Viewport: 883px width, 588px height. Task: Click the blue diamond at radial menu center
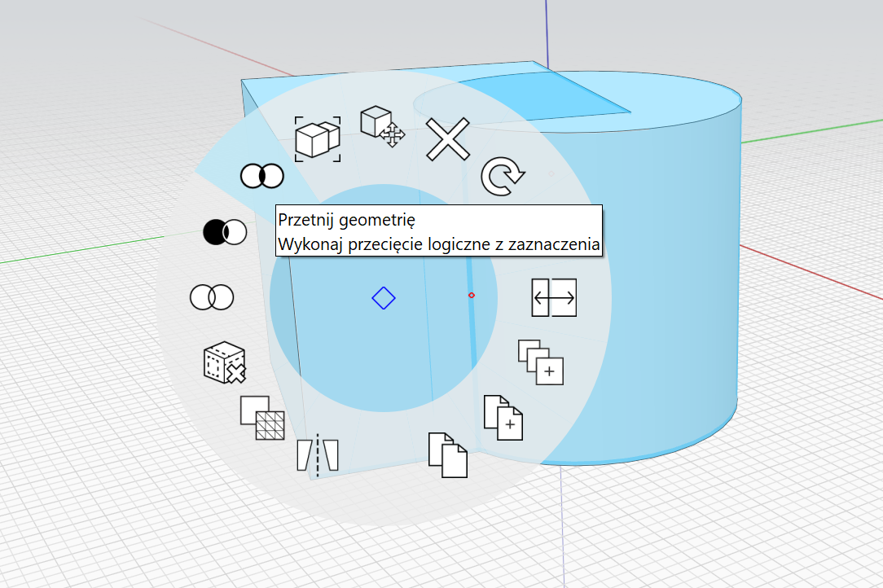tap(384, 298)
